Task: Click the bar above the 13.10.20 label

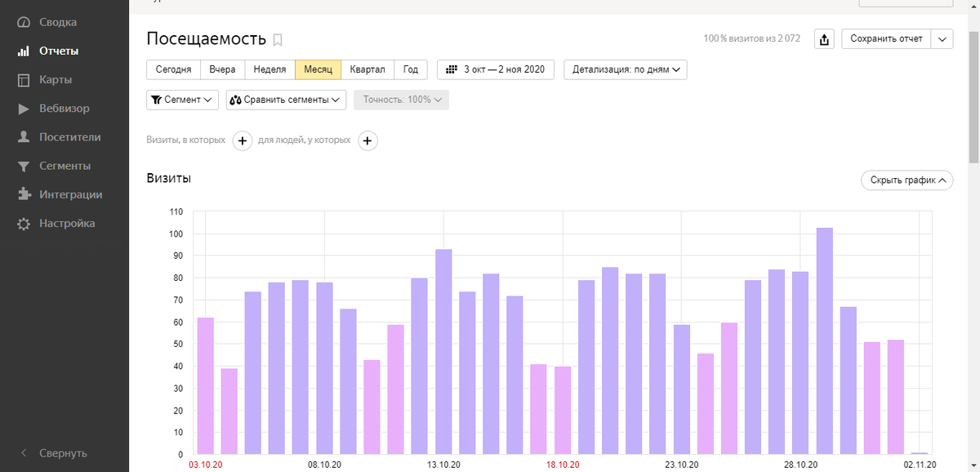Action: pyautogui.click(x=443, y=351)
